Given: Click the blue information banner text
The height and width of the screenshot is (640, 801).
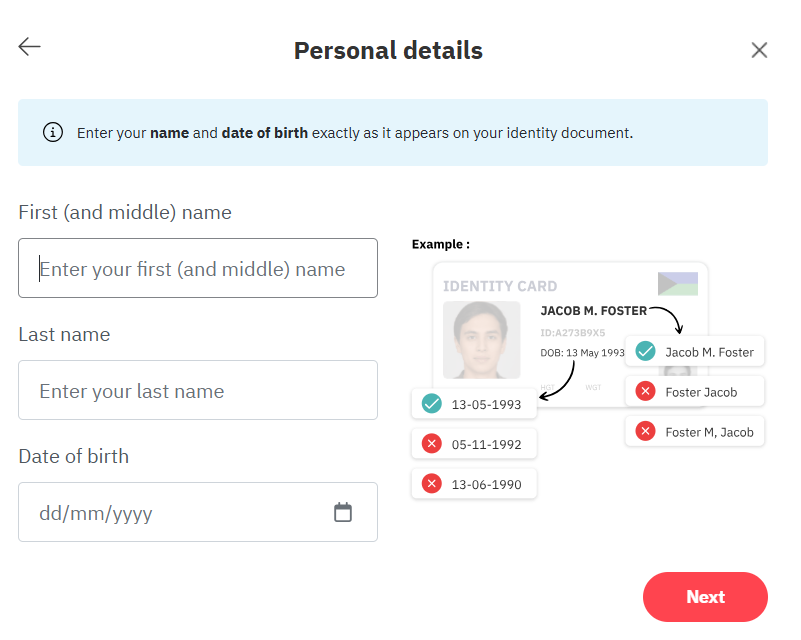Looking at the screenshot, I should (355, 132).
